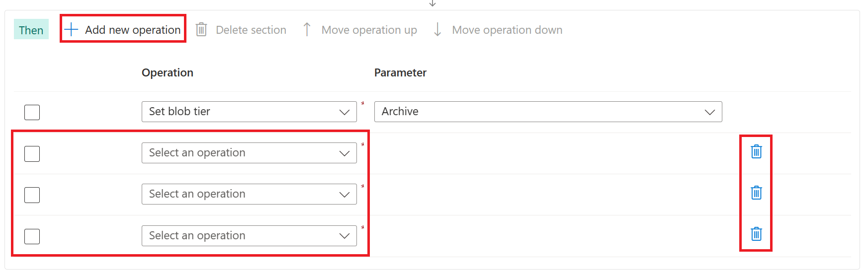Image resolution: width=868 pixels, height=276 pixels.
Task: Open the last Select an operation dropdown
Action: (x=249, y=236)
